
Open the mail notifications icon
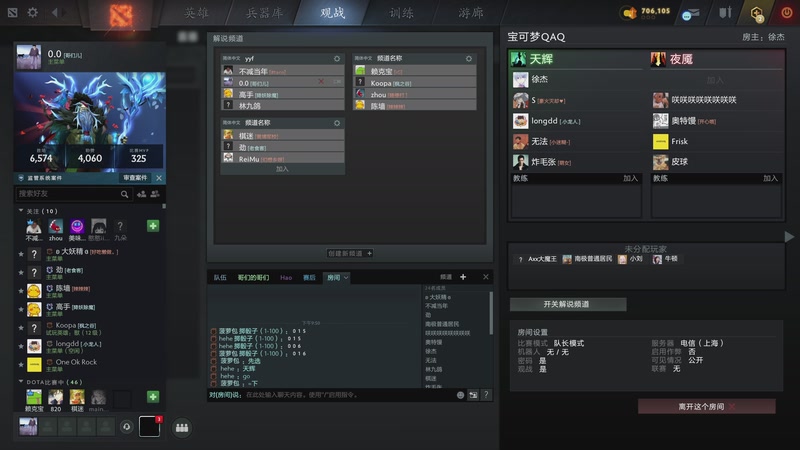(x=691, y=14)
